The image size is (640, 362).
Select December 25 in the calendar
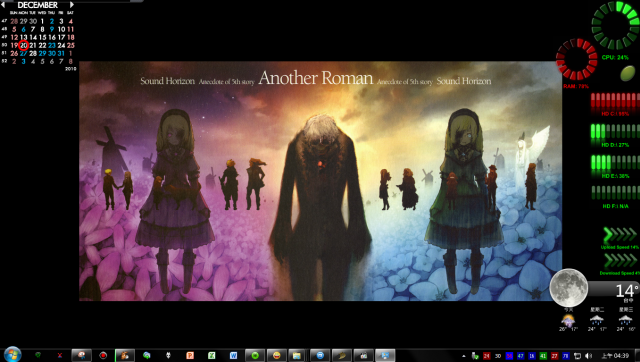click(x=71, y=45)
